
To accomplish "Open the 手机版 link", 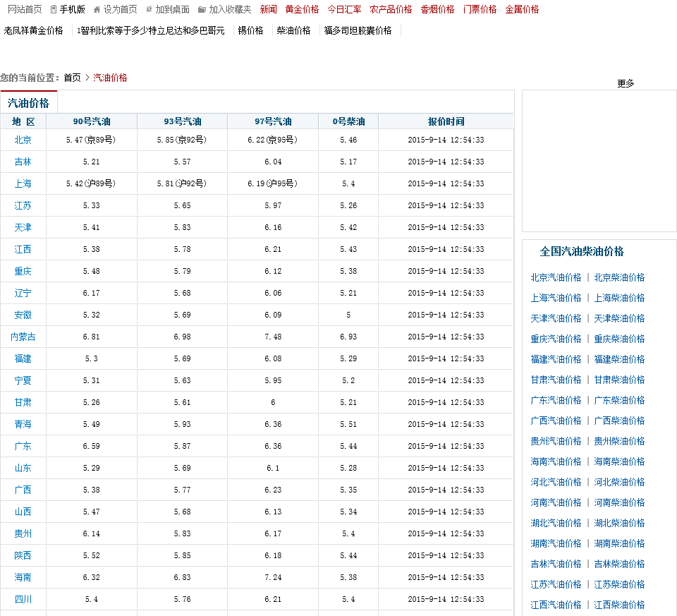I will point(72,9).
